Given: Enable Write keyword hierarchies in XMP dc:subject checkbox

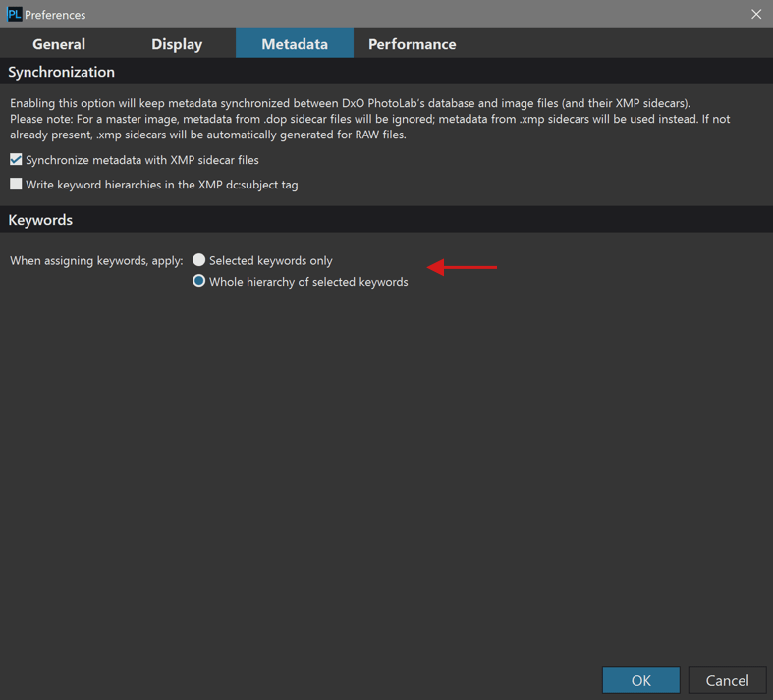Looking at the screenshot, I should click(x=16, y=185).
